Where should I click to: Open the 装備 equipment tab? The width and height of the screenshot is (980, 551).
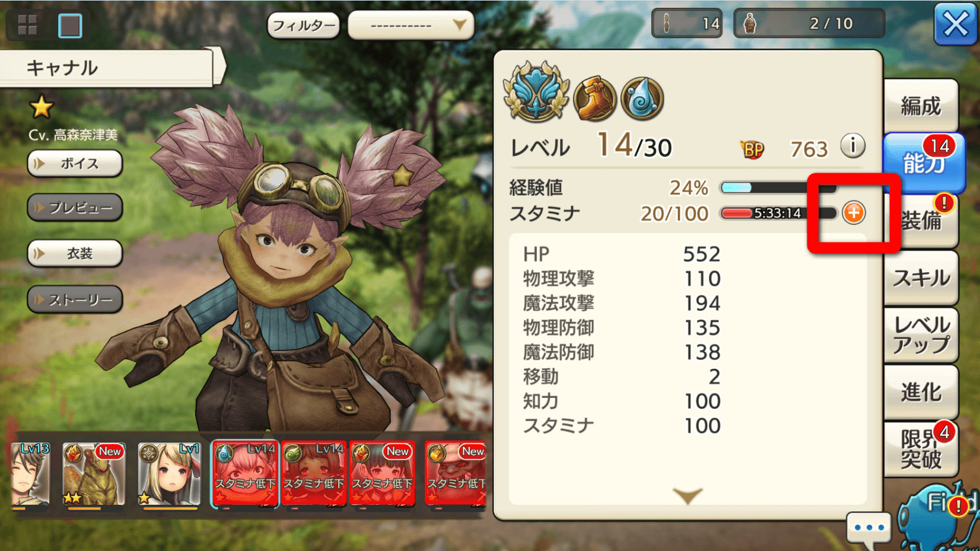pyautogui.click(x=921, y=219)
